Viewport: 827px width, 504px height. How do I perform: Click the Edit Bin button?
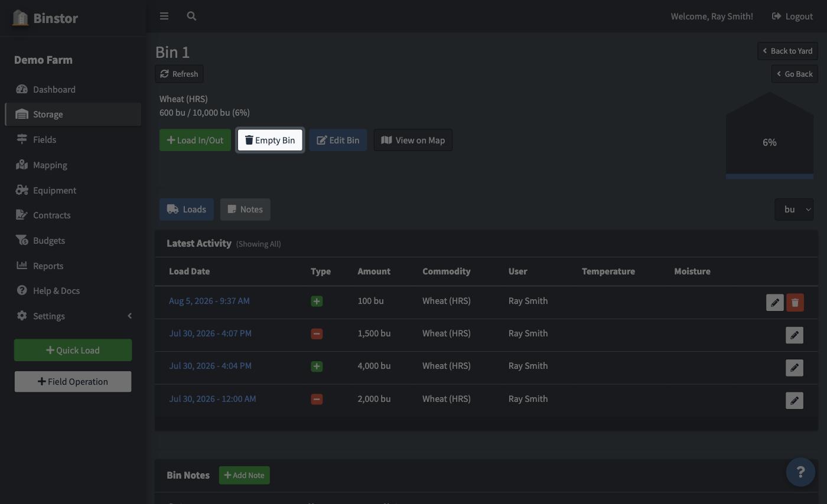pyautogui.click(x=338, y=140)
